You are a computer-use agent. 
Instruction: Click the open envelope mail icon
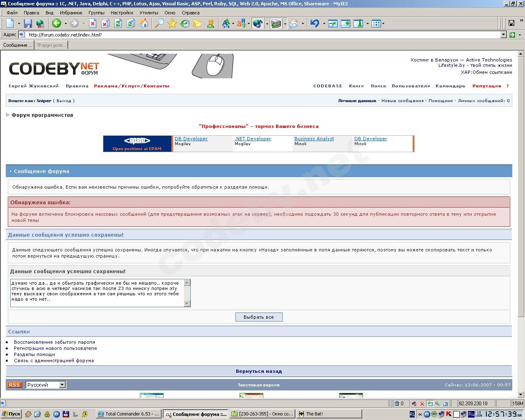(x=294, y=23)
